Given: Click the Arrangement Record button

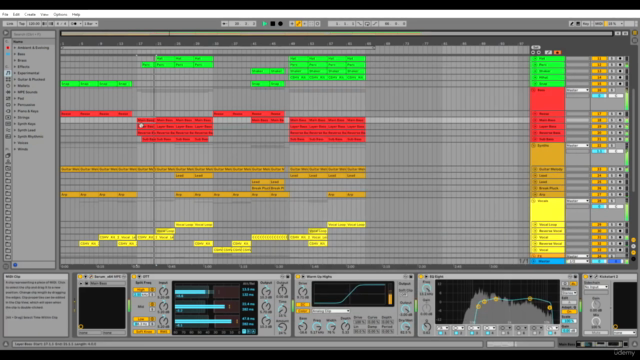Looking at the screenshot, I should click(280, 24).
